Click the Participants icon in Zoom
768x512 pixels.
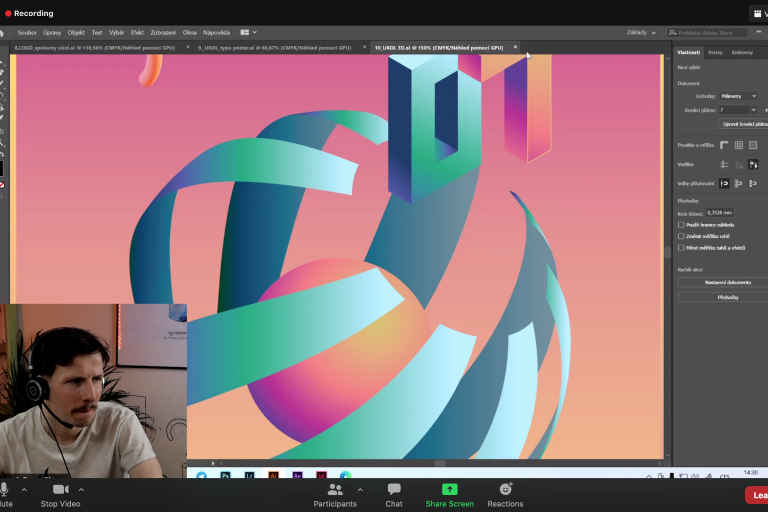click(335, 489)
